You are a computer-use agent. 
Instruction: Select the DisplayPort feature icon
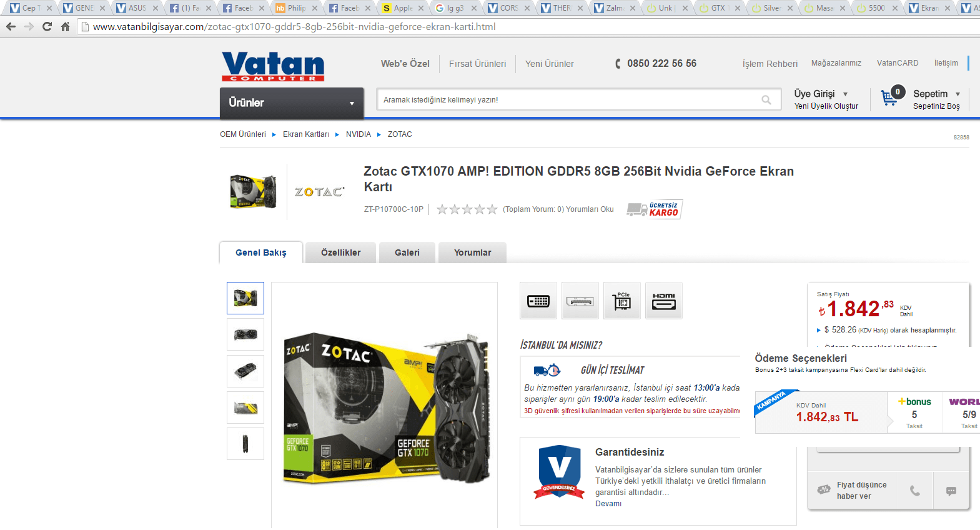(580, 301)
